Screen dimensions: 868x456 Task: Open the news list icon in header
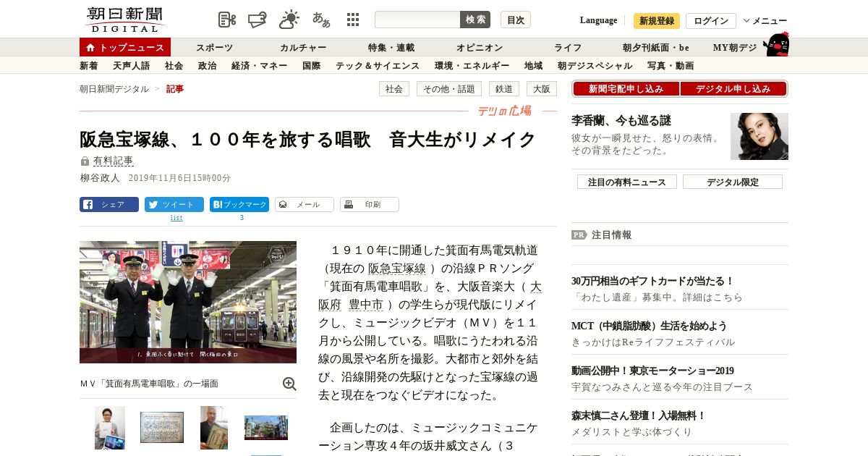tap(227, 20)
